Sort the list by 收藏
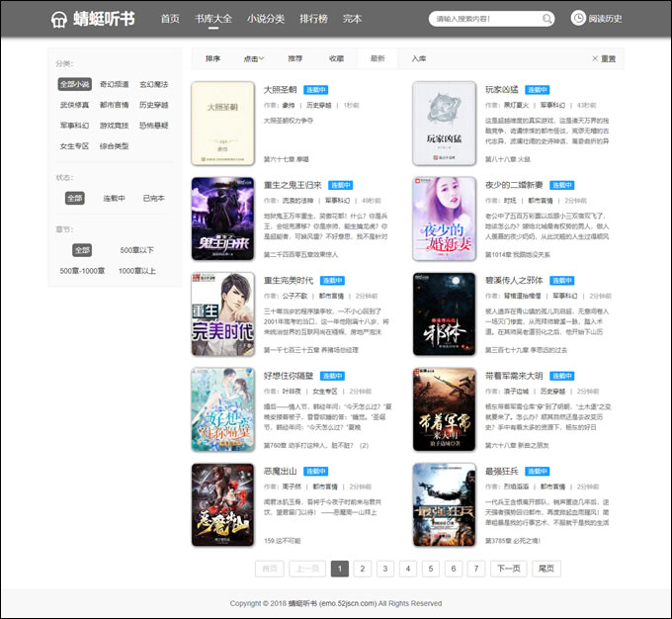 (337, 58)
